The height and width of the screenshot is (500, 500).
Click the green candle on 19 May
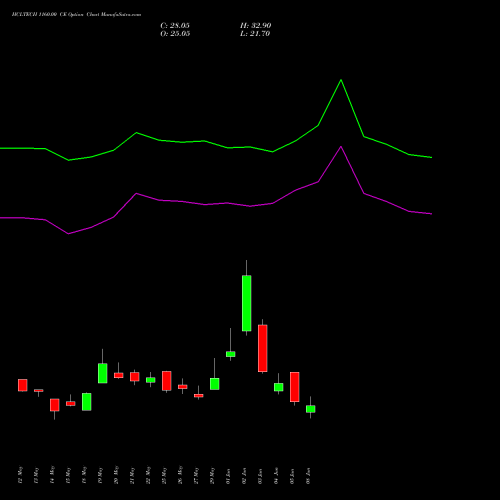click(x=103, y=373)
